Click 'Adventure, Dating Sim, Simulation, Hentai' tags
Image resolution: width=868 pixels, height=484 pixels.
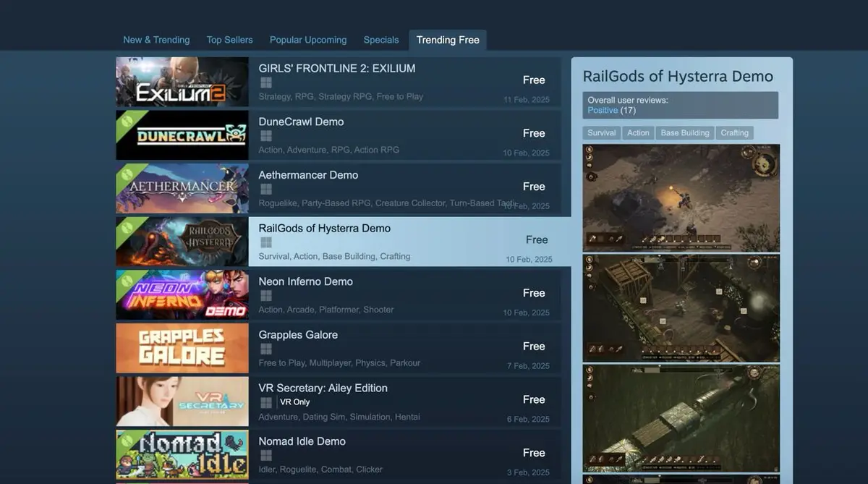point(339,417)
